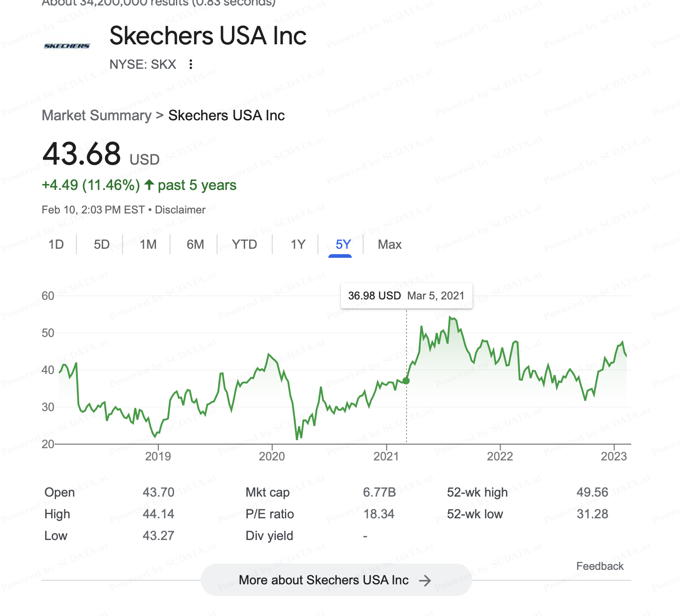Open the three-dot options menu beside NYSE: SKX
The height and width of the screenshot is (616, 681).
[191, 64]
